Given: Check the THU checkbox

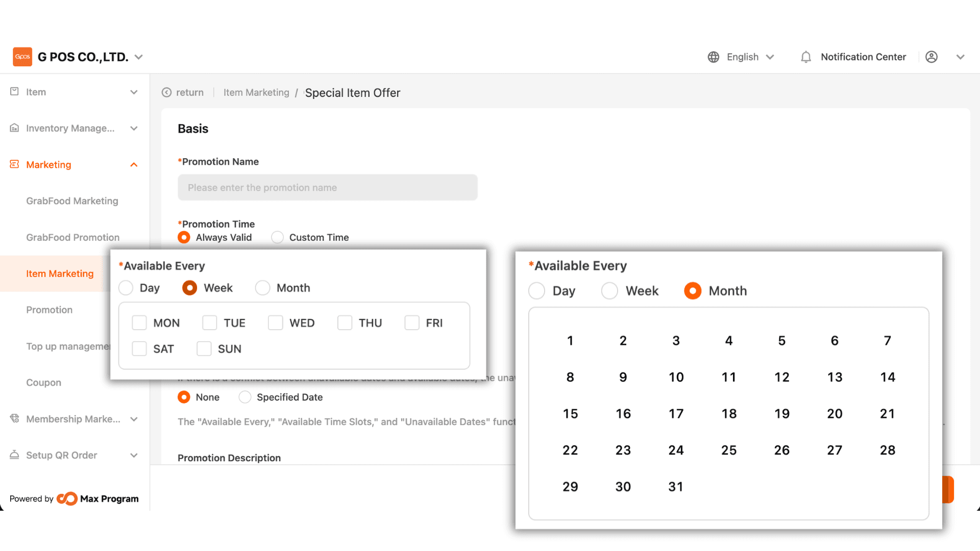Looking at the screenshot, I should tap(345, 322).
